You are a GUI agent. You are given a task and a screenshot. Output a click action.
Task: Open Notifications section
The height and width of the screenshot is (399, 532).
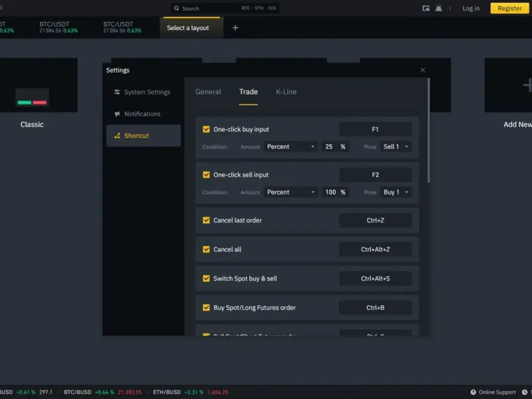[x=144, y=114]
